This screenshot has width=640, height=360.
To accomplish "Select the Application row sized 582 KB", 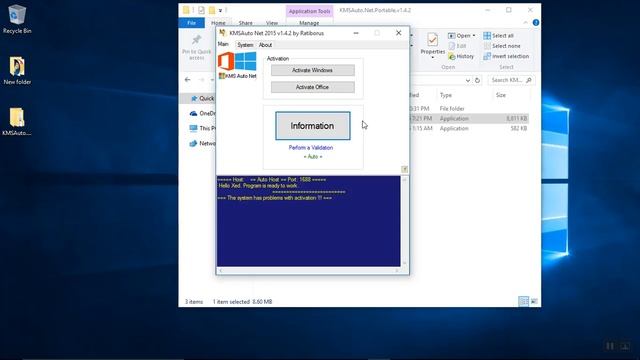I will [469, 128].
